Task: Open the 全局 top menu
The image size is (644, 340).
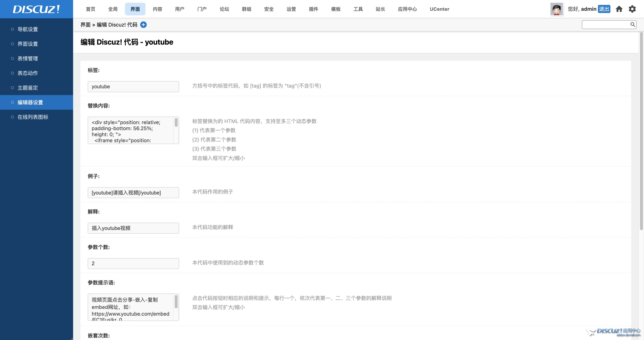Action: 113,9
